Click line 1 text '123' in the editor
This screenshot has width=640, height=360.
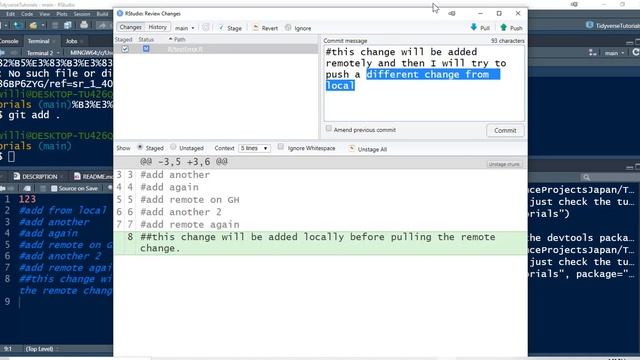coord(27,199)
